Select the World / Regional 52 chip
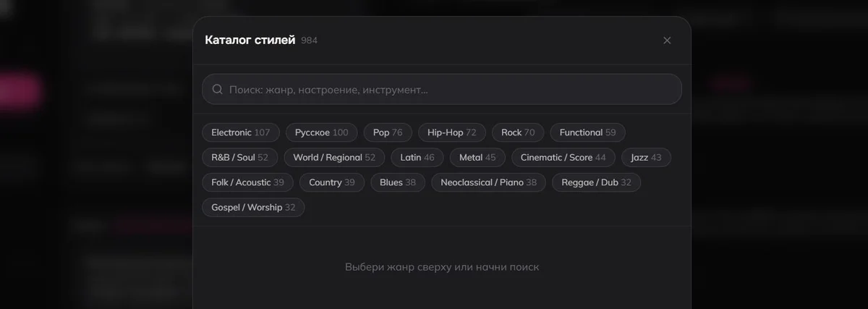 pos(334,158)
